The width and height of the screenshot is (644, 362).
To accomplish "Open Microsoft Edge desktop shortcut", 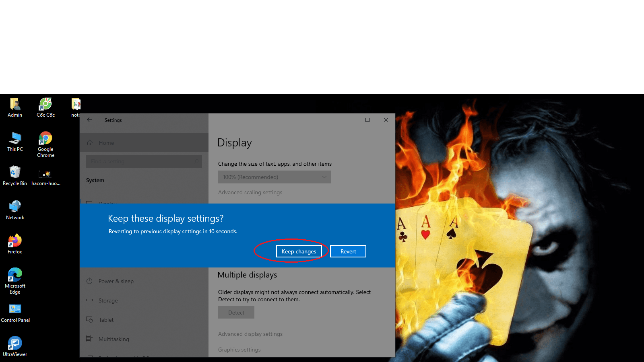I will tap(15, 276).
